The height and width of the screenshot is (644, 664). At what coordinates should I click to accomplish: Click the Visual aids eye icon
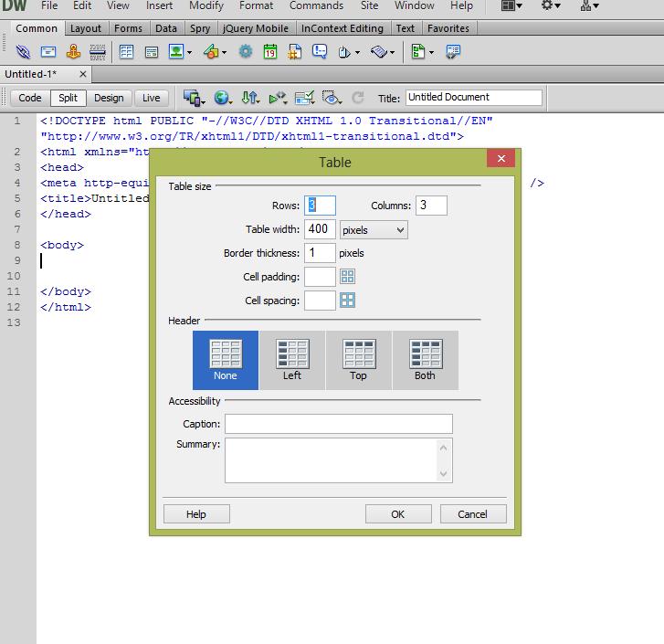[332, 98]
